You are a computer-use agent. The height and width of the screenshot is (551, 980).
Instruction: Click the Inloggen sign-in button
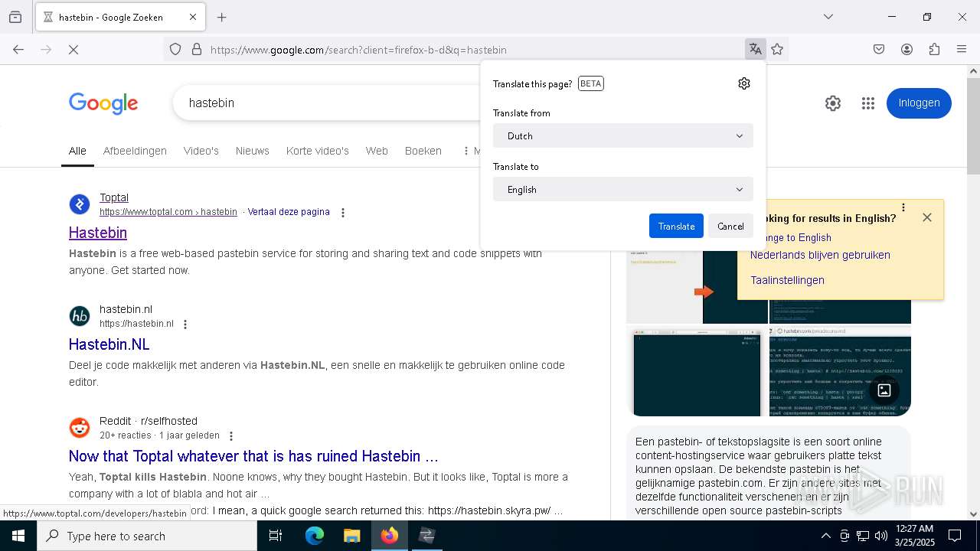[x=919, y=103]
